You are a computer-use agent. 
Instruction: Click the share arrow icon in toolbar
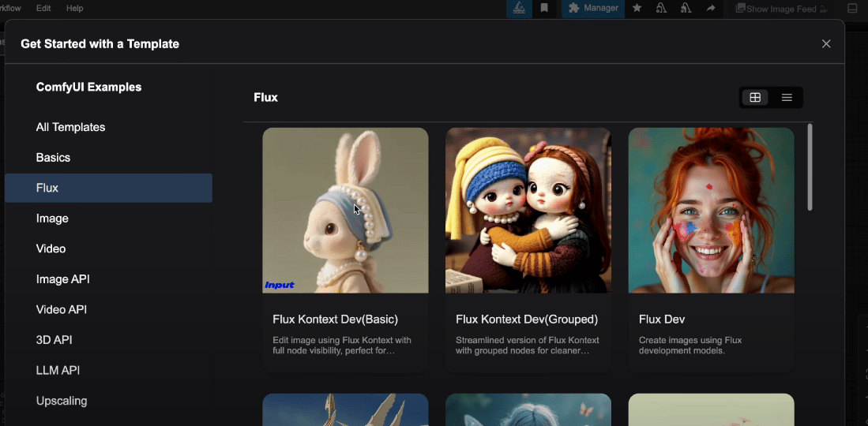coord(711,9)
